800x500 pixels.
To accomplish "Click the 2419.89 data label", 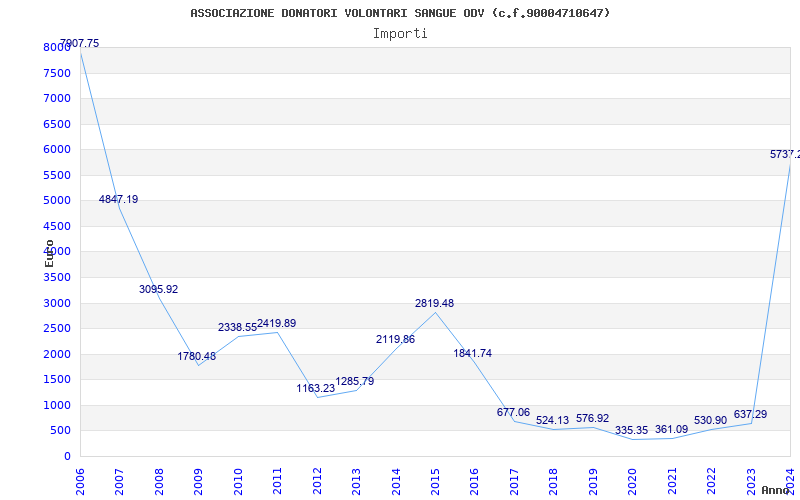I will click(277, 323).
